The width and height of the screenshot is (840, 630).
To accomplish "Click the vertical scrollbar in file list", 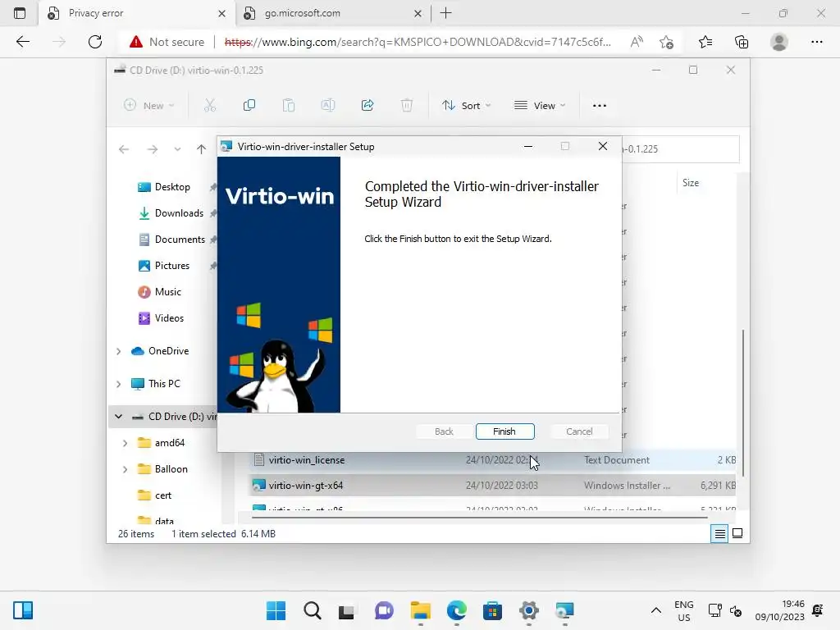I will point(742,403).
